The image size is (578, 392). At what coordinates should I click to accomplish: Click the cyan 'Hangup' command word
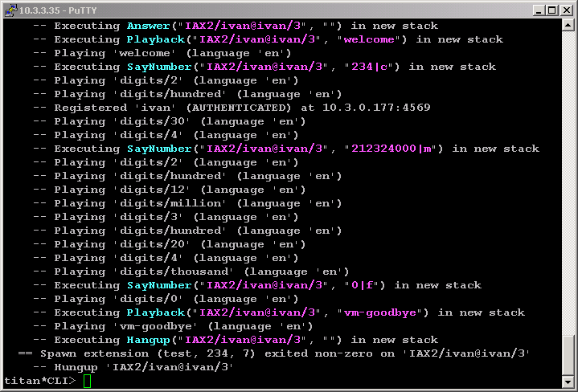(x=148, y=340)
